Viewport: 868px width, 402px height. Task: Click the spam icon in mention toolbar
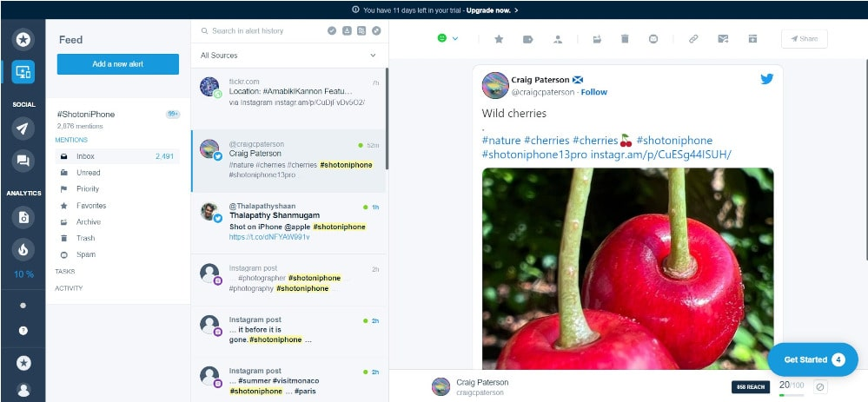[x=653, y=39]
